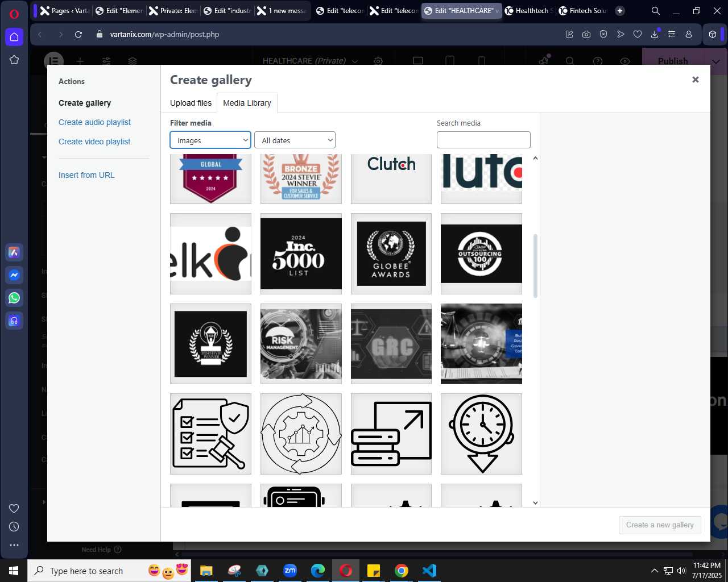Close the Create gallery dialog
728x582 pixels.
tap(695, 80)
